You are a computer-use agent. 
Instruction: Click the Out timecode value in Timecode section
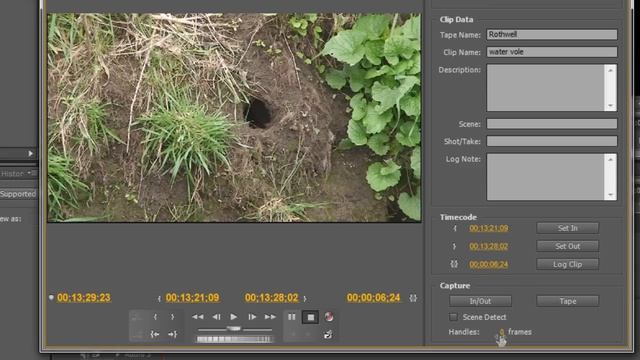[x=489, y=246]
